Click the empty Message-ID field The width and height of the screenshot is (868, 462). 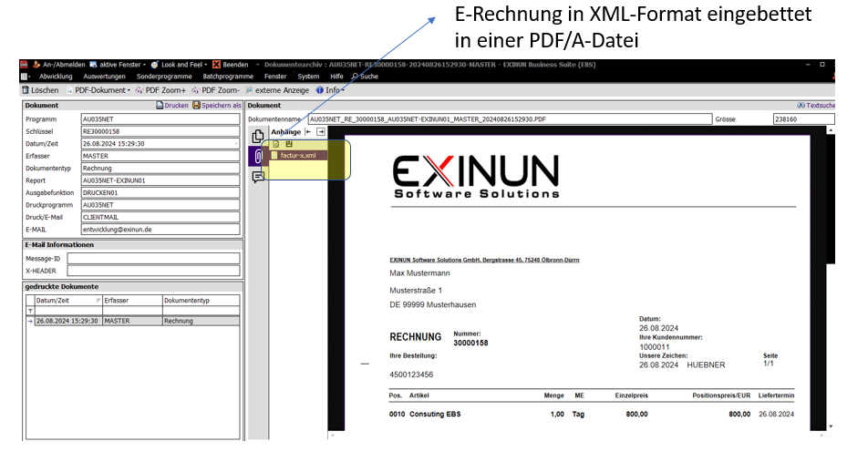[153, 259]
